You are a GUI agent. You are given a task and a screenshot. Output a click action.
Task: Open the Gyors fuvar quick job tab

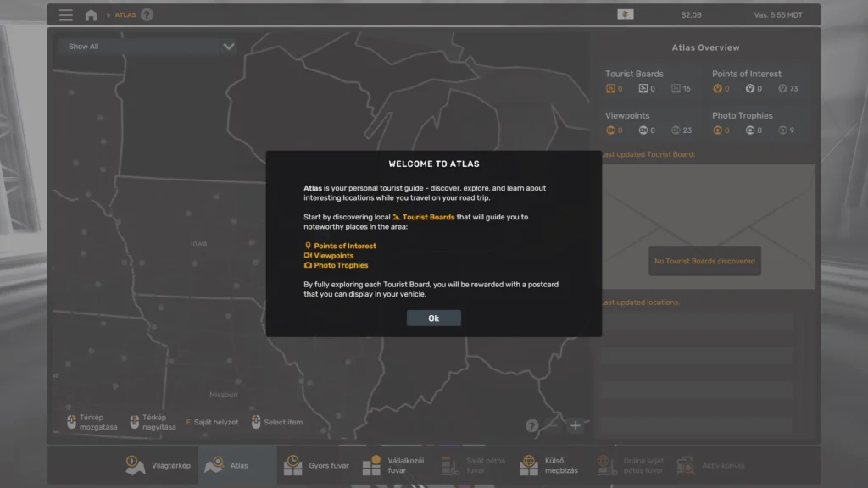click(x=316, y=465)
